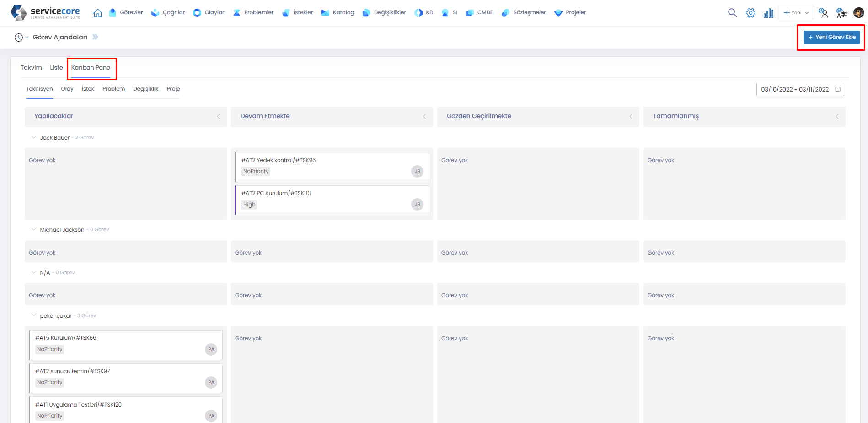Click JB avatar on TSK113 card
The width and height of the screenshot is (868, 423).
click(417, 205)
